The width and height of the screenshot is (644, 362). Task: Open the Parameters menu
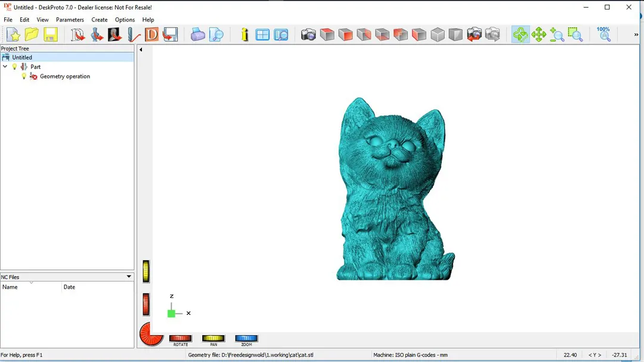[70, 20]
